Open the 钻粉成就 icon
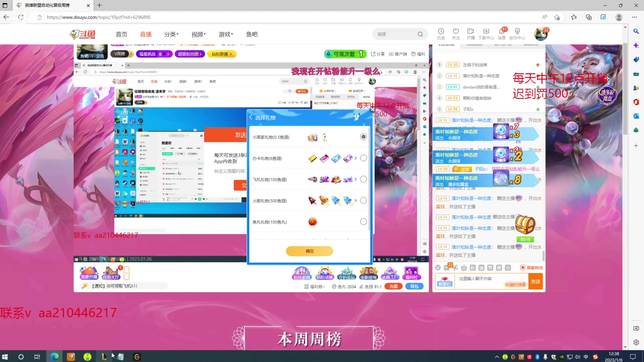This screenshot has width=644, height=362. 324,273
